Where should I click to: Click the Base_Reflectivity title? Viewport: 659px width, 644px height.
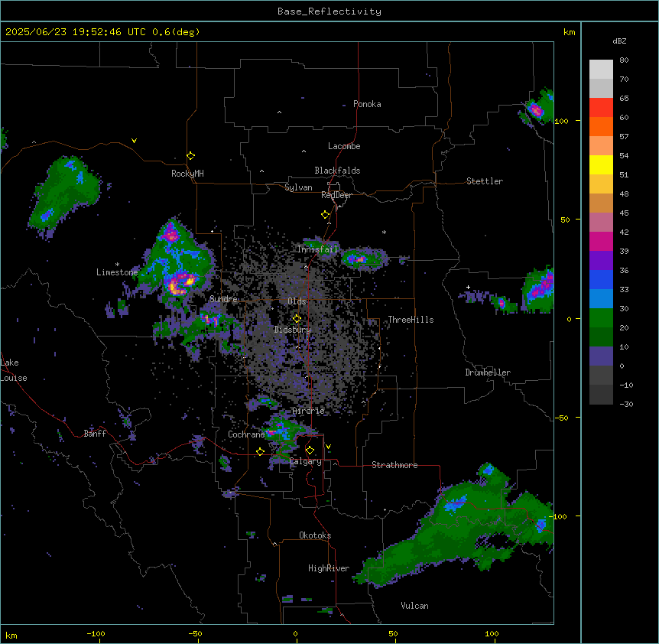point(329,11)
